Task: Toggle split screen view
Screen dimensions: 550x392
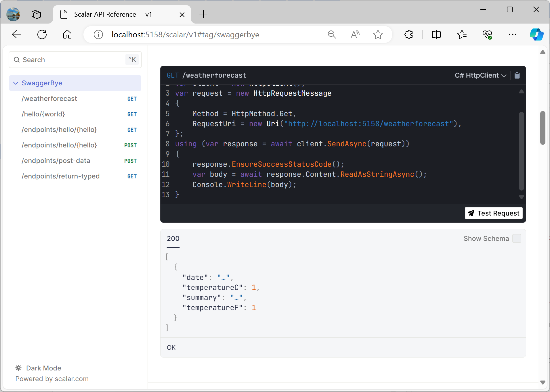Action: click(436, 35)
